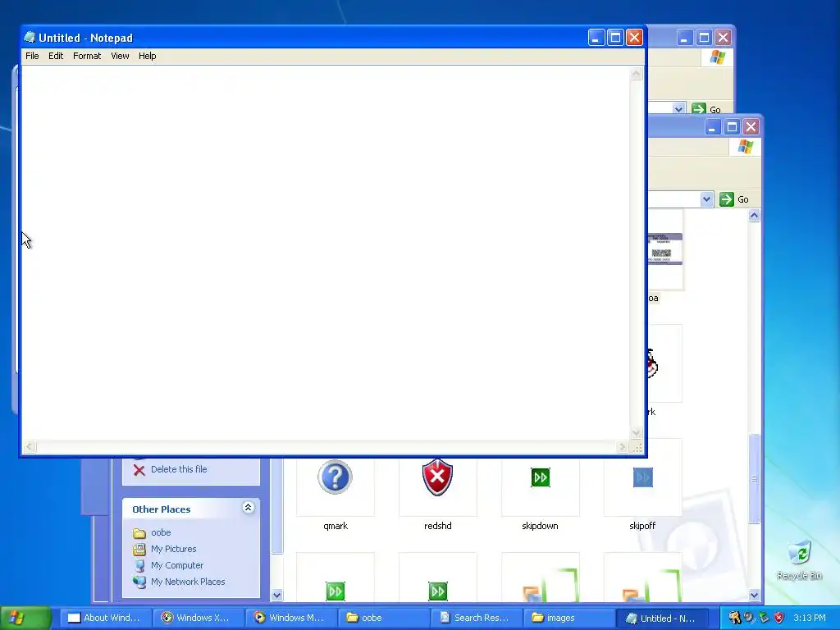Open the Edit menu in Notepad
The image size is (840, 630).
click(x=56, y=56)
